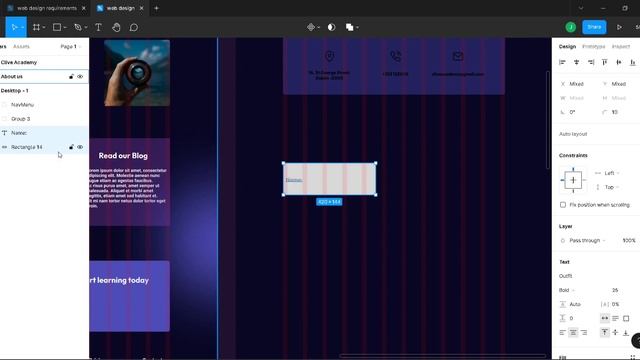Select the web design browser tab
This screenshot has width=640, height=360.
click(x=120, y=8)
